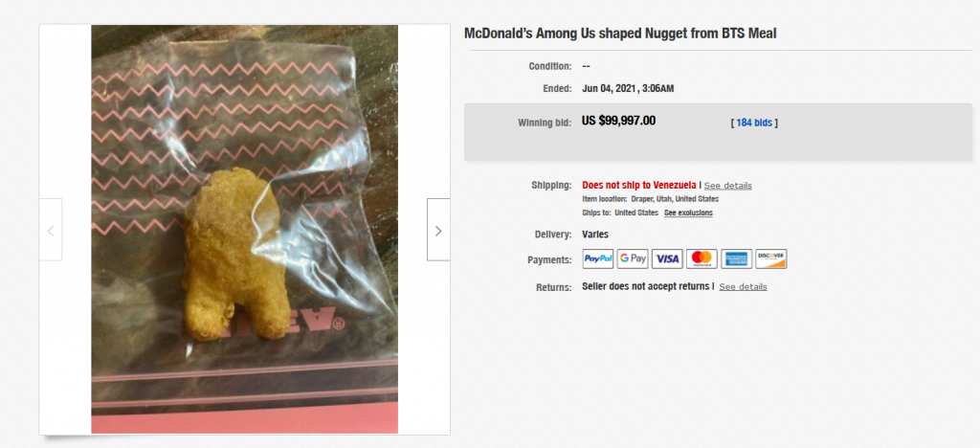The width and height of the screenshot is (980, 448).
Task: Click the Google Pay payment icon
Action: coord(633,258)
